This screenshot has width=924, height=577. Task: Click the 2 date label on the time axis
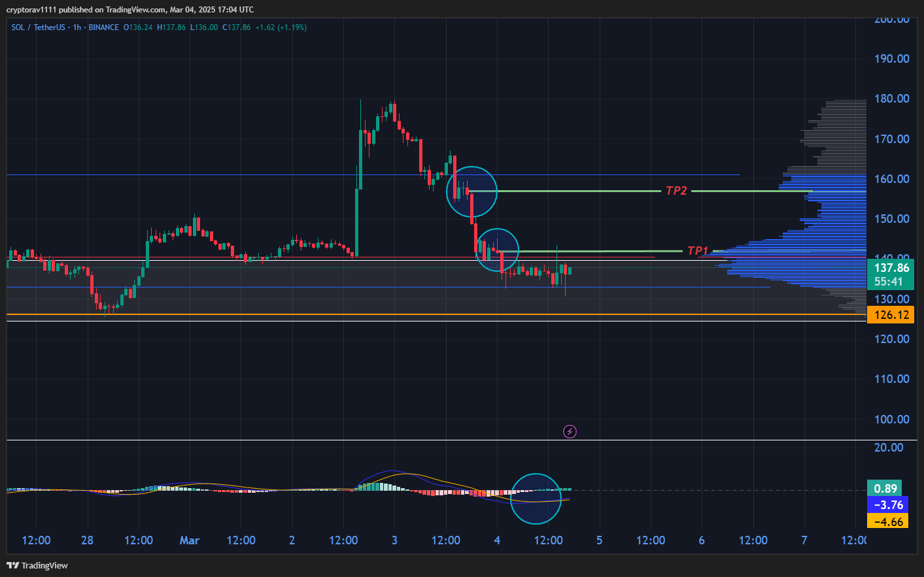(x=292, y=540)
